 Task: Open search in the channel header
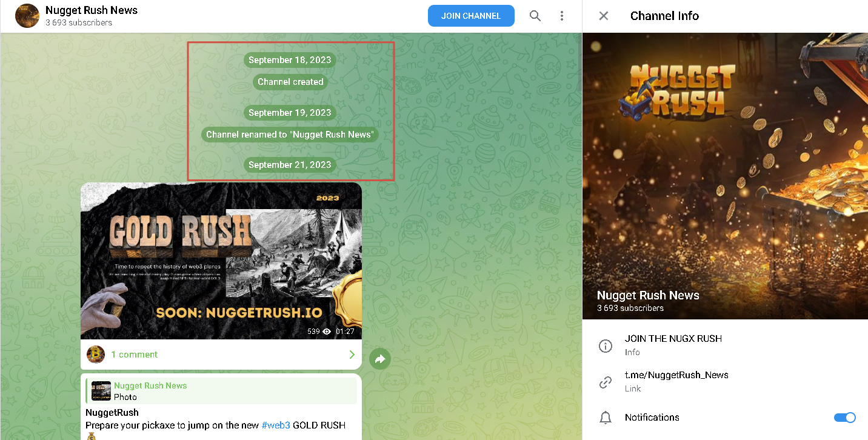click(535, 16)
